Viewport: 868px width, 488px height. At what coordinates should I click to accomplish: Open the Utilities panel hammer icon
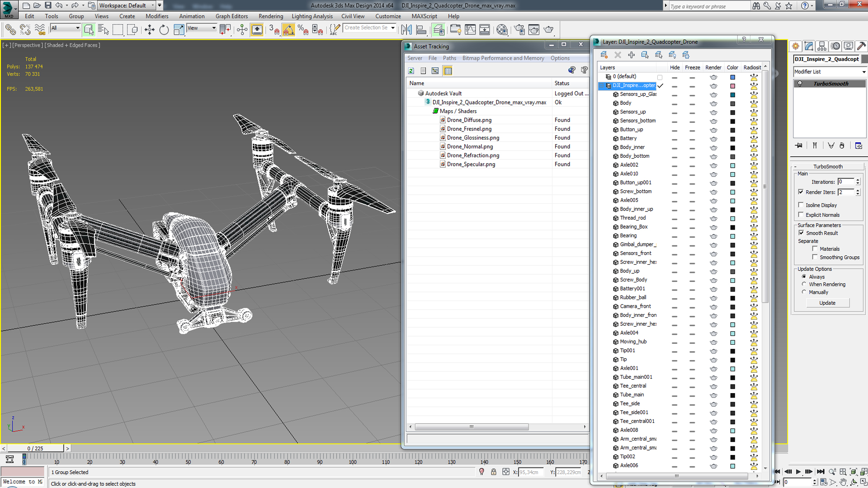[x=862, y=46]
